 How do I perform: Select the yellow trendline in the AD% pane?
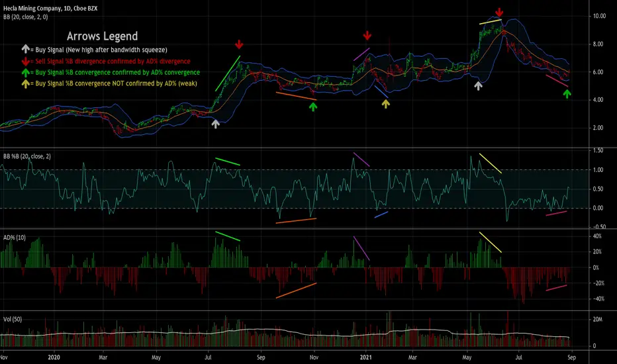490,242
